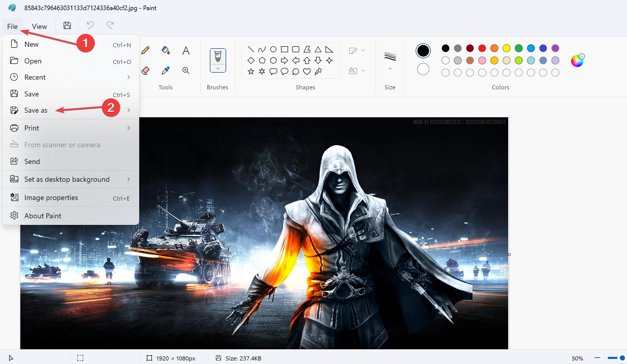627x364 pixels.
Task: Pick the Hexagon shape
Action: coord(273,60)
